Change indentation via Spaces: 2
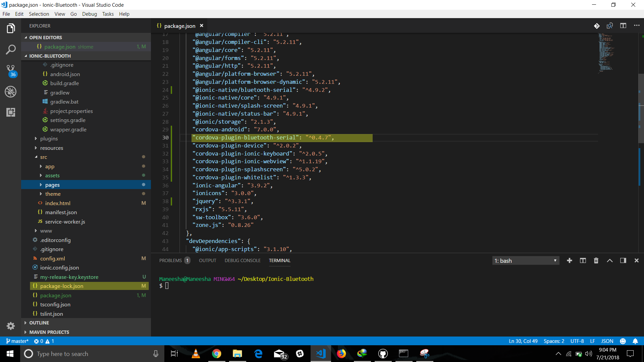 [x=554, y=341]
